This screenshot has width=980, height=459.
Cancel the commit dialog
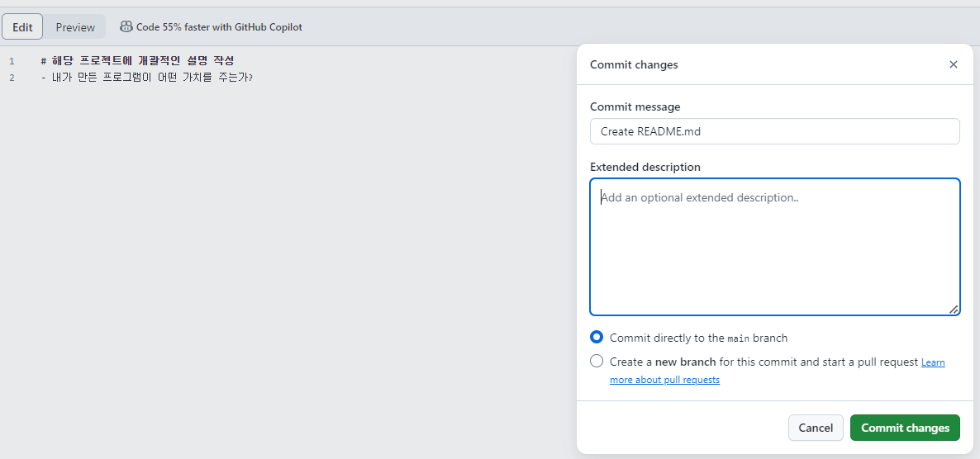click(816, 428)
